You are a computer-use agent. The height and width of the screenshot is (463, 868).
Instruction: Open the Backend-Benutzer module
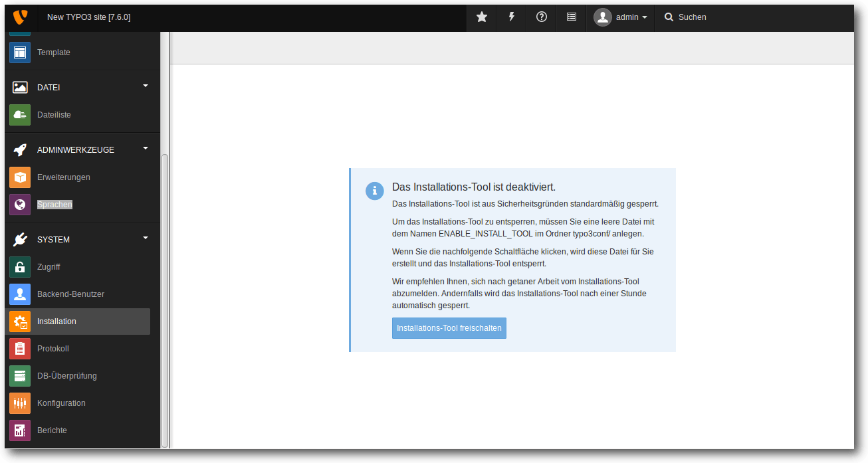pos(70,294)
